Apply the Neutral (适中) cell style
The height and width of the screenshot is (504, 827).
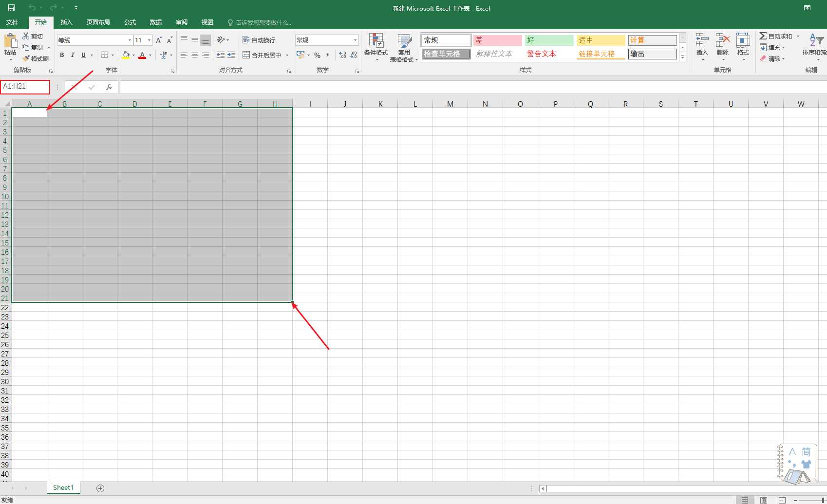click(601, 40)
